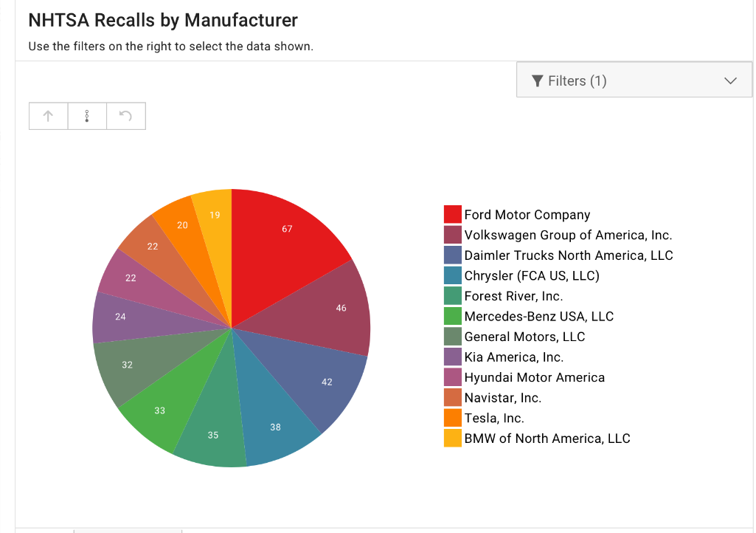The width and height of the screenshot is (756, 533).
Task: Click the undo arrow icon
Action: [x=126, y=116]
